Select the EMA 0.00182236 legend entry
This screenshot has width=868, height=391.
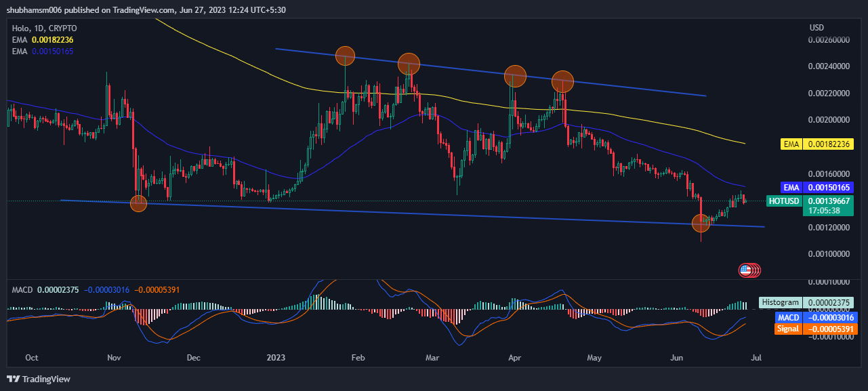pyautogui.click(x=43, y=40)
